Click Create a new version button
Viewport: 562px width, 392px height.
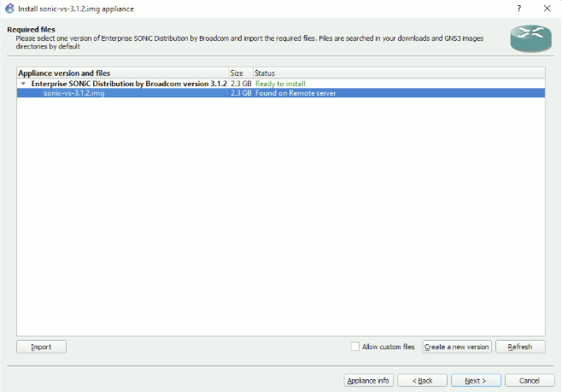click(x=457, y=347)
